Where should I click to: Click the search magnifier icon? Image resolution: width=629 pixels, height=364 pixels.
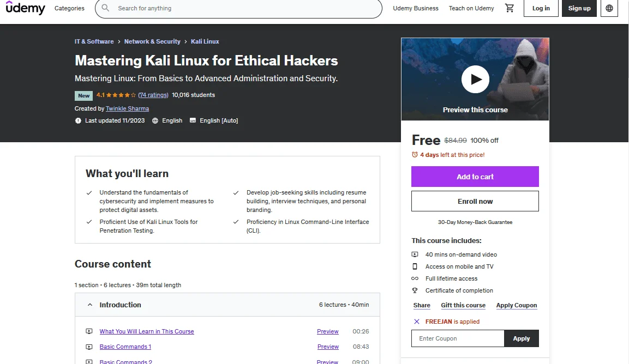tap(105, 8)
